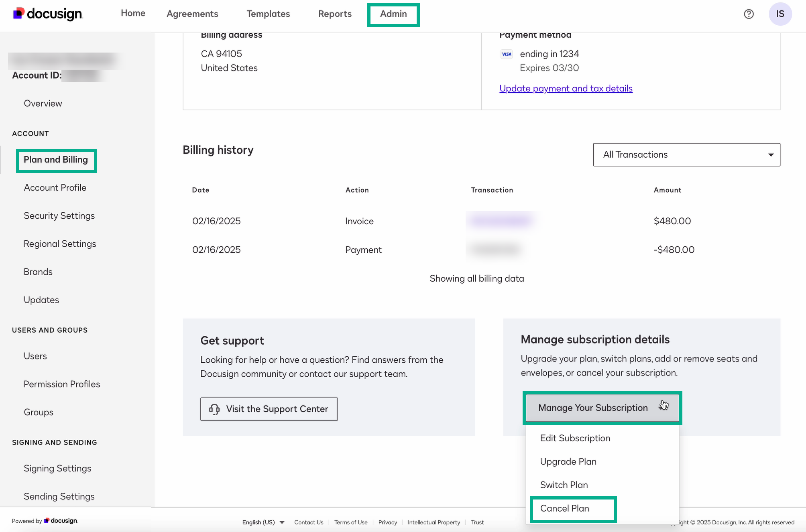This screenshot has height=532, width=806.
Task: Select Security Settings in the sidebar
Action: click(x=59, y=215)
